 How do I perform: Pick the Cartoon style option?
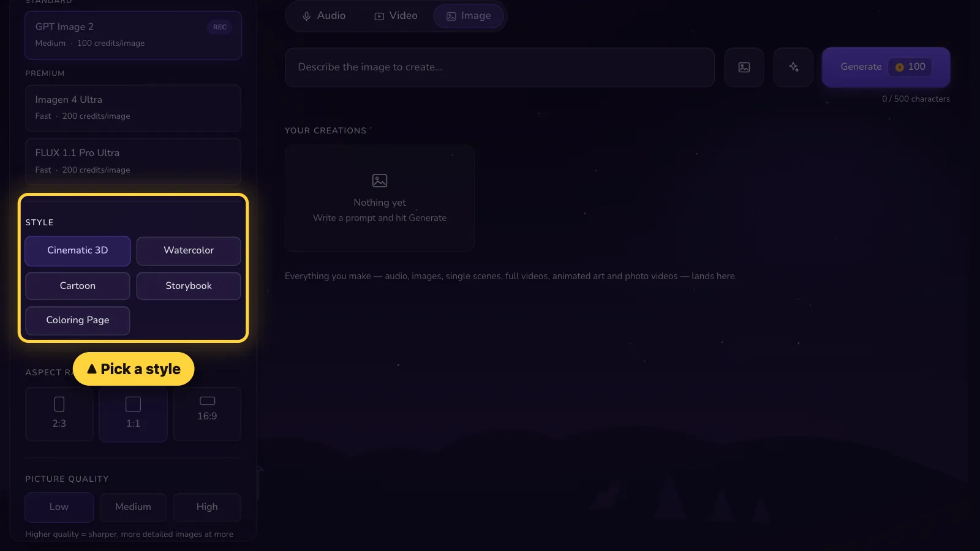point(78,286)
